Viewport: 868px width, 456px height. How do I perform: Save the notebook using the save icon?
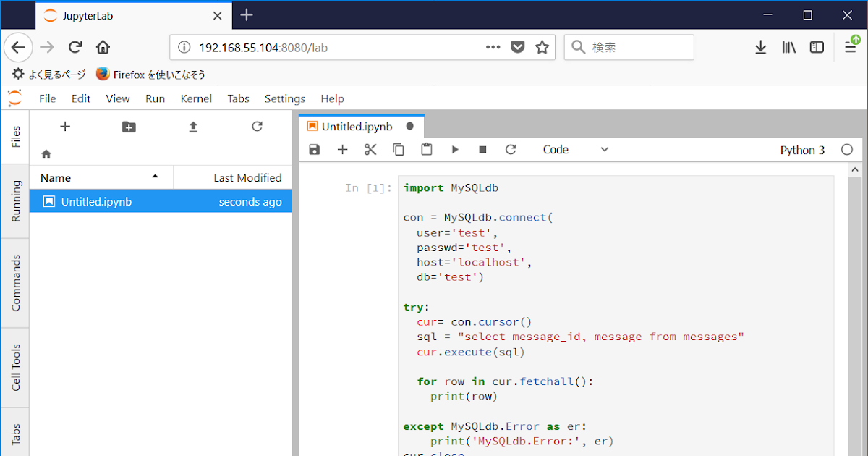click(x=314, y=149)
